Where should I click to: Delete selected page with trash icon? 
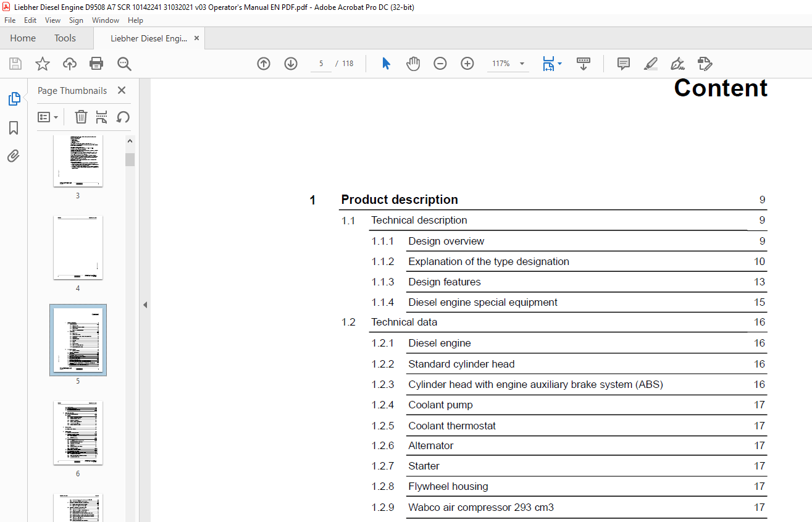tap(81, 117)
